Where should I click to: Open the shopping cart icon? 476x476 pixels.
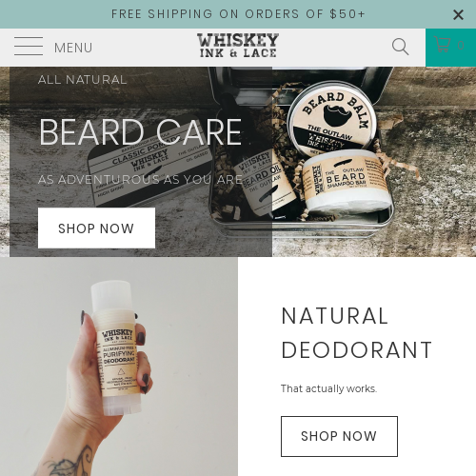coord(443,44)
